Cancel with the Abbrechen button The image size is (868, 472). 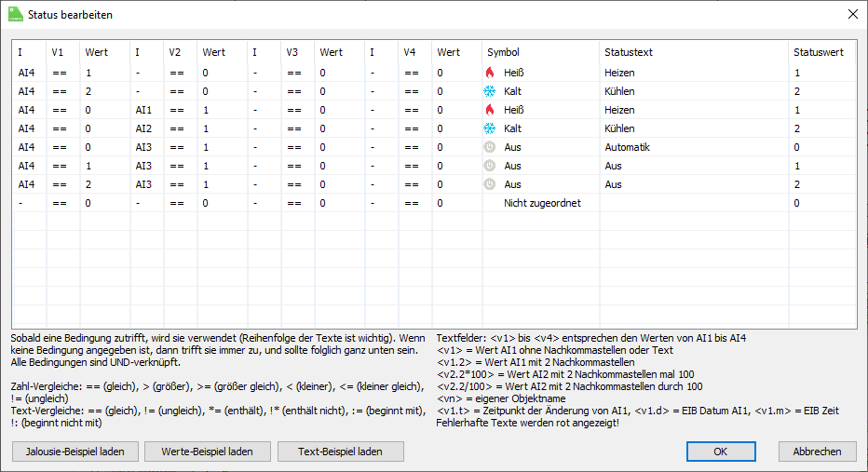click(x=817, y=452)
